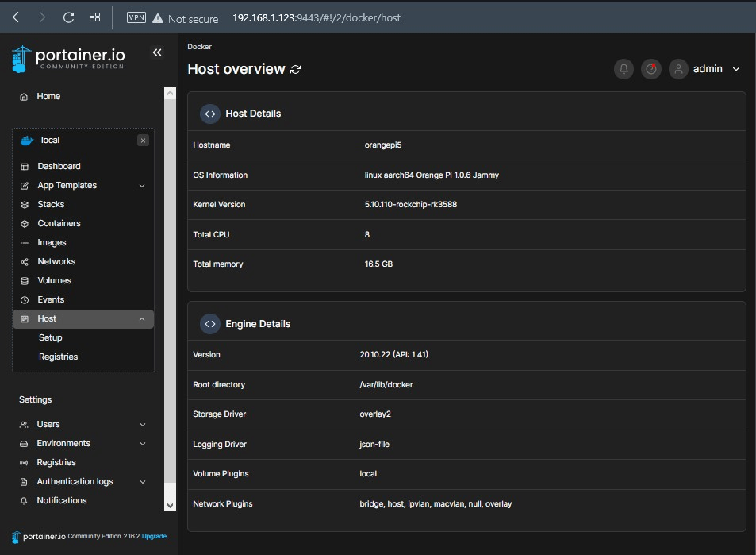
Task: Refresh the Host overview page icon
Action: pyautogui.click(x=296, y=70)
